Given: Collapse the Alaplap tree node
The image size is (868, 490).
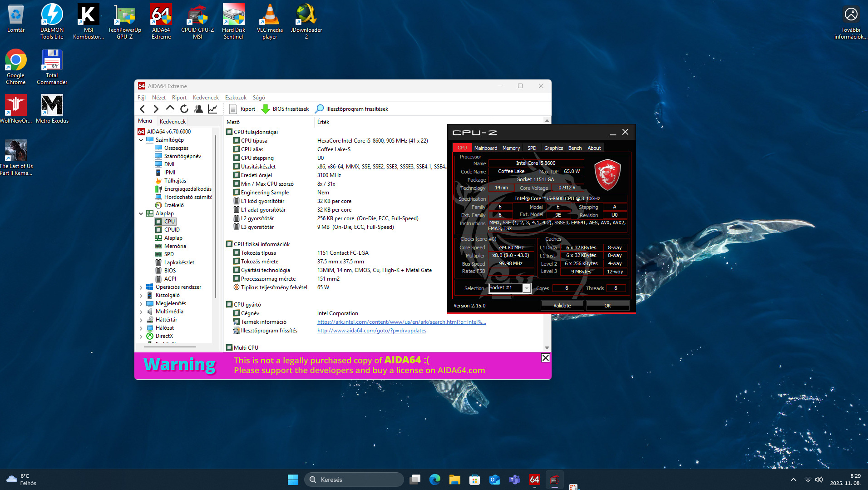Looking at the screenshot, I should point(141,213).
